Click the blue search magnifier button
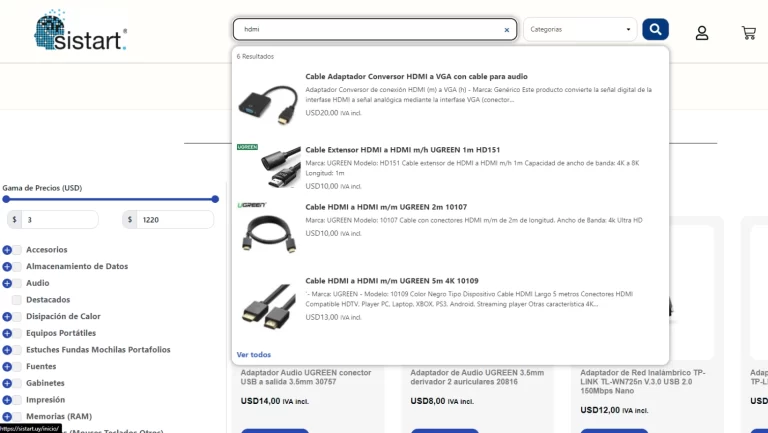The width and height of the screenshot is (768, 433). [655, 30]
